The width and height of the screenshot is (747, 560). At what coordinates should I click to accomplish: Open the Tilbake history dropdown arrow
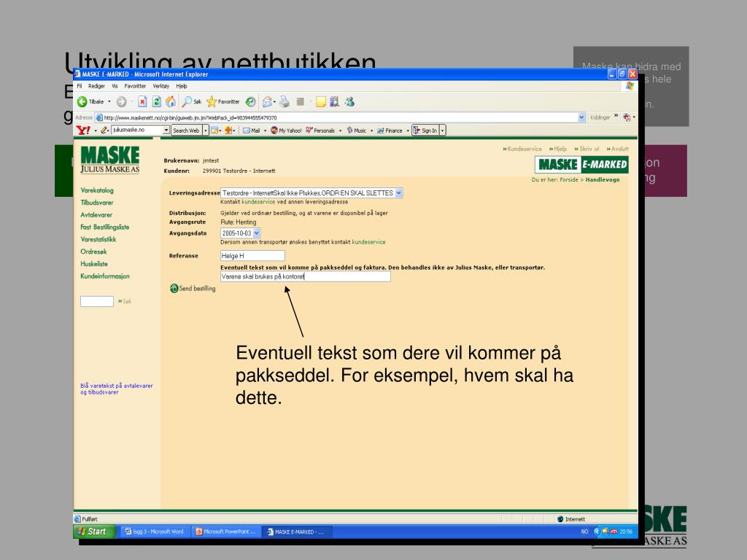click(x=109, y=101)
